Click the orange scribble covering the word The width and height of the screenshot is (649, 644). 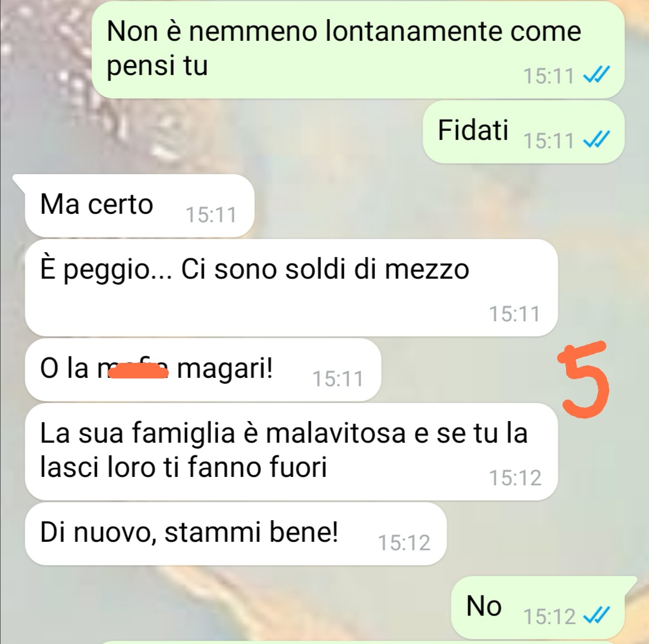[138, 369]
